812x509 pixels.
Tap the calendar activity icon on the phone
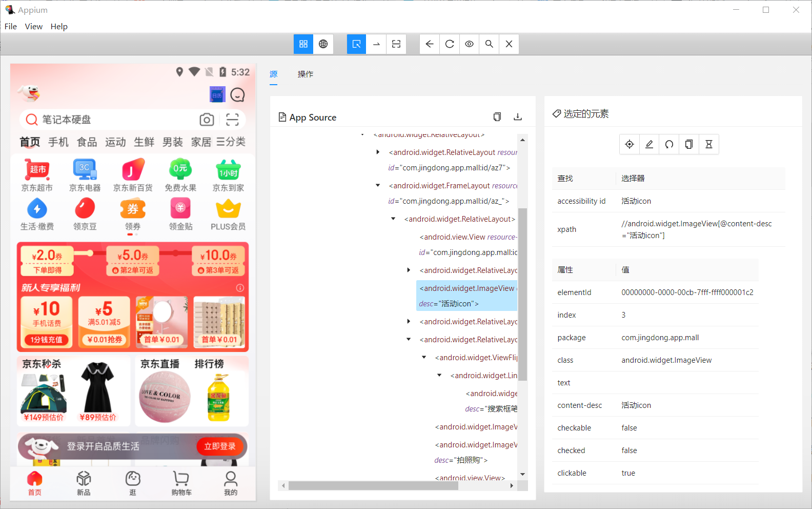click(217, 94)
